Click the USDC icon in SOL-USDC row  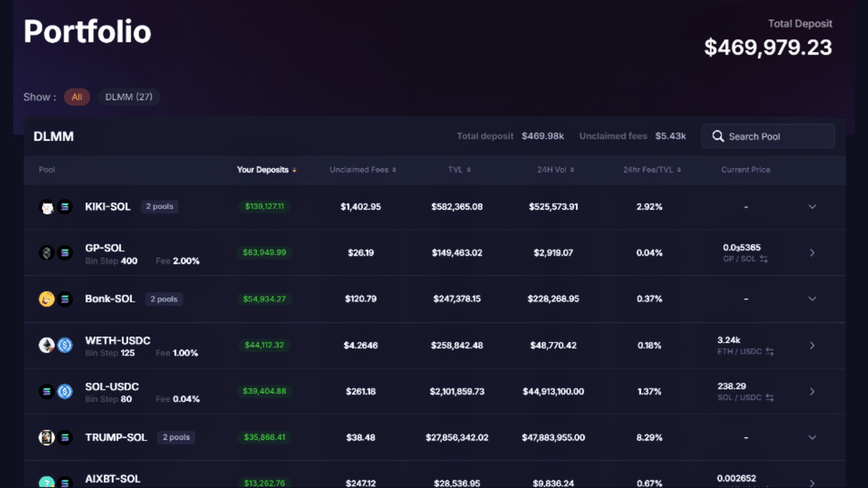(64, 392)
